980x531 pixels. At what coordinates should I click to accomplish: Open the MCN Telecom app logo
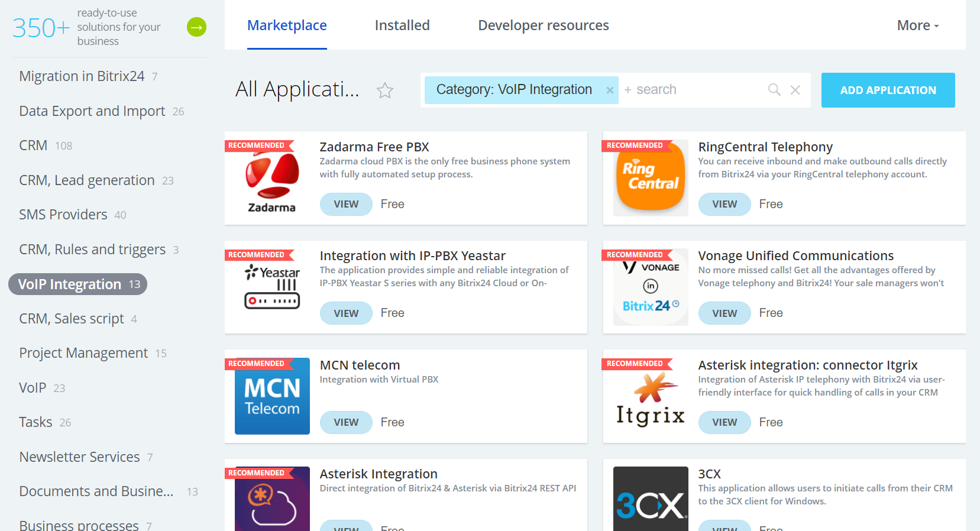(272, 396)
